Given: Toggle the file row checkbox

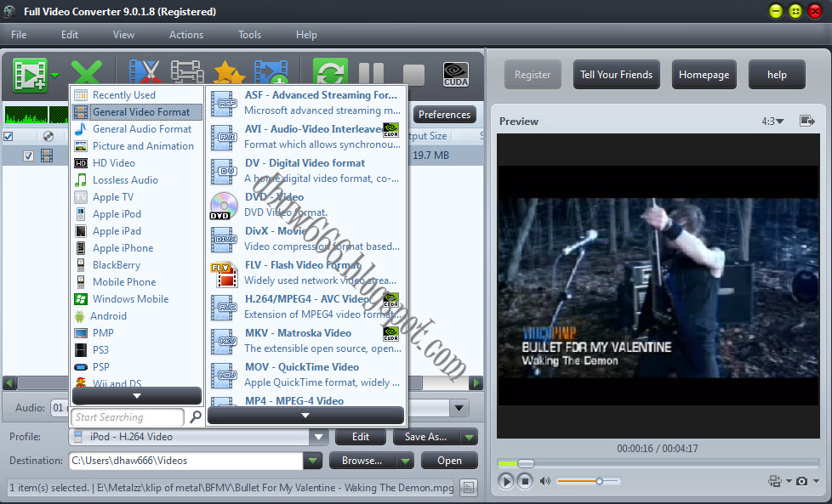Looking at the screenshot, I should point(29,156).
